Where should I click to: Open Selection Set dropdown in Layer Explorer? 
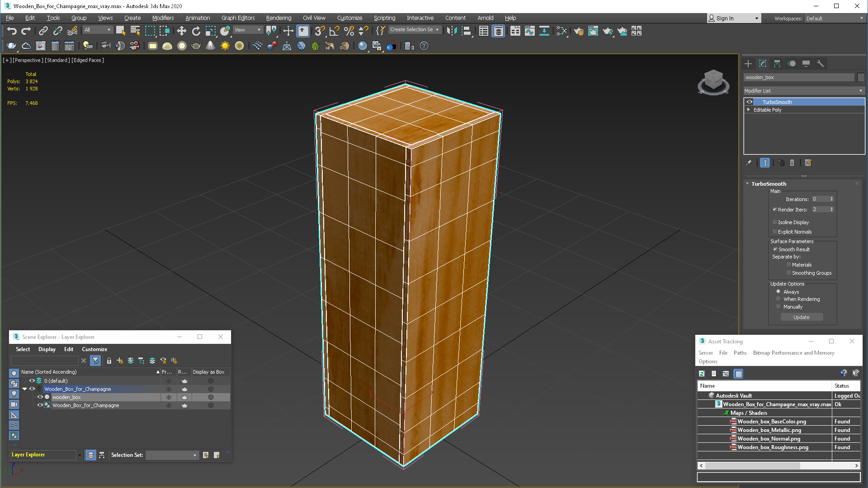pos(172,455)
